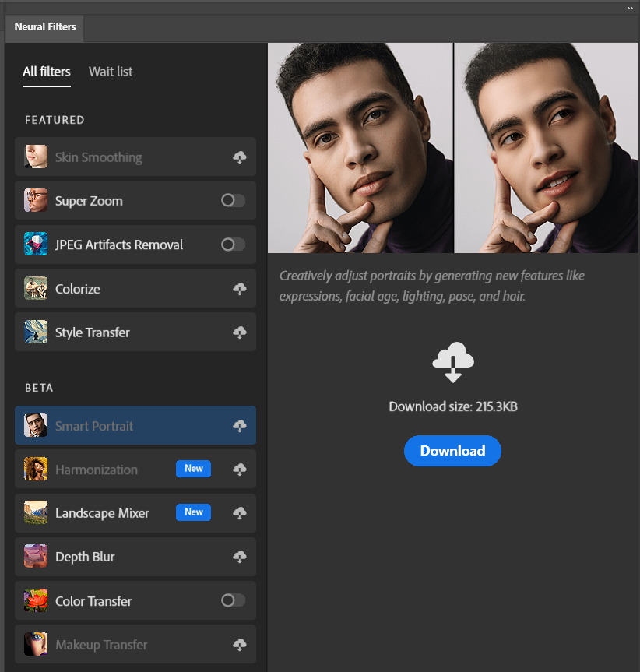The image size is (640, 672).
Task: Click the BETA section heading
Action: (39, 388)
